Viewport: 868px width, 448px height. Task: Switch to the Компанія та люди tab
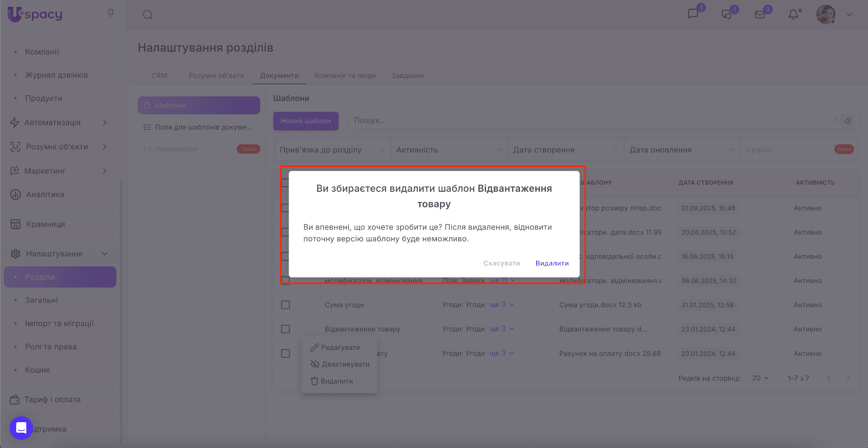(x=345, y=75)
